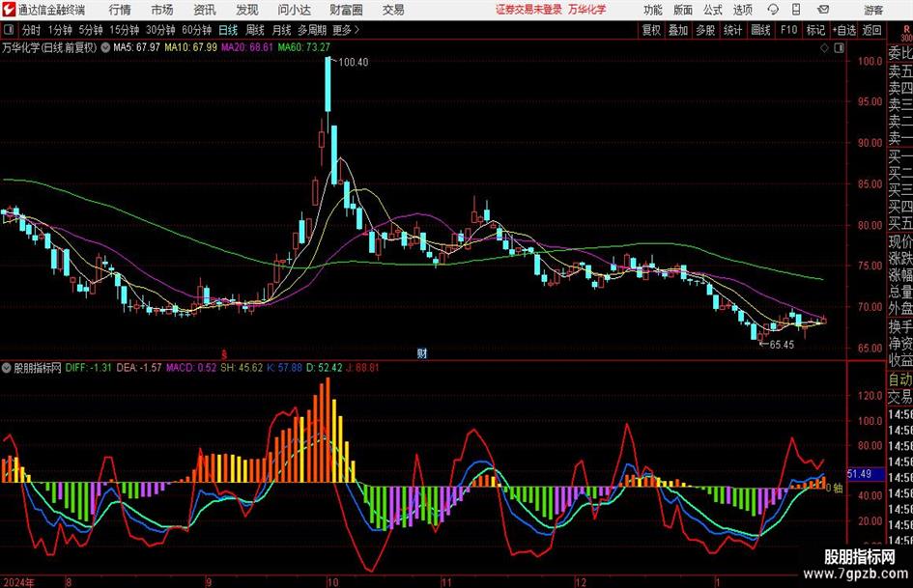
Task: Open the F10 company info button
Action: (x=789, y=30)
